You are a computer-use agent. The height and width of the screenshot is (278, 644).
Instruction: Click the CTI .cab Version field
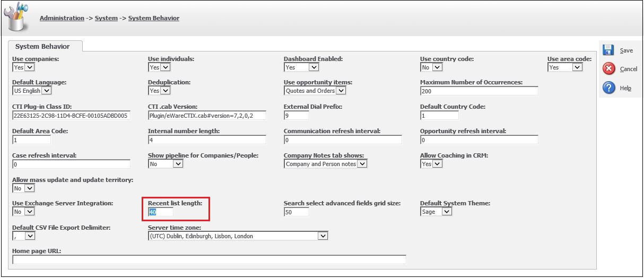point(207,115)
